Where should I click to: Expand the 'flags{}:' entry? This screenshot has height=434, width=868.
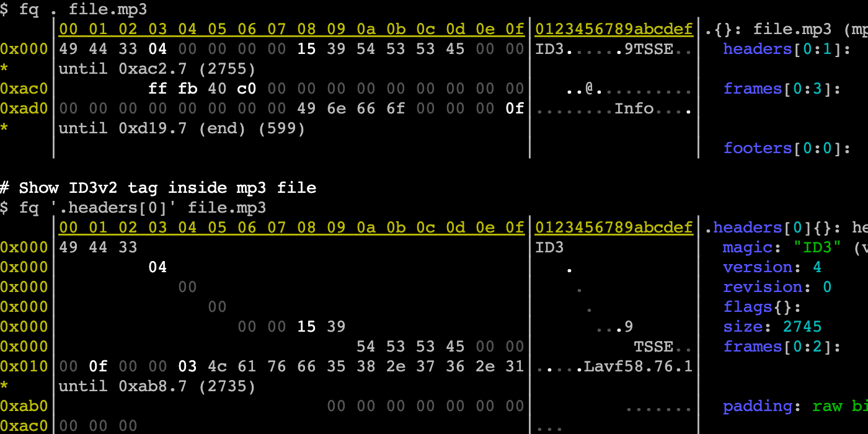click(762, 307)
